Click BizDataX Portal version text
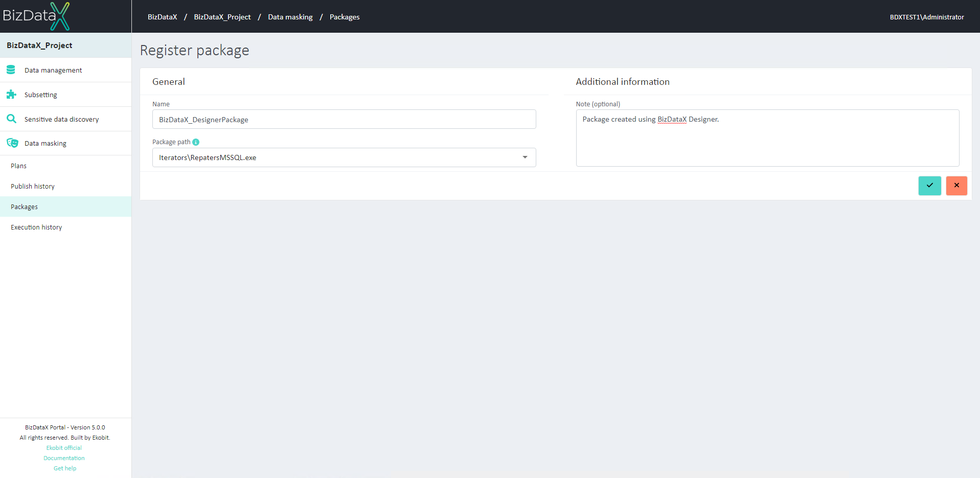This screenshot has width=980, height=478. pos(65,427)
